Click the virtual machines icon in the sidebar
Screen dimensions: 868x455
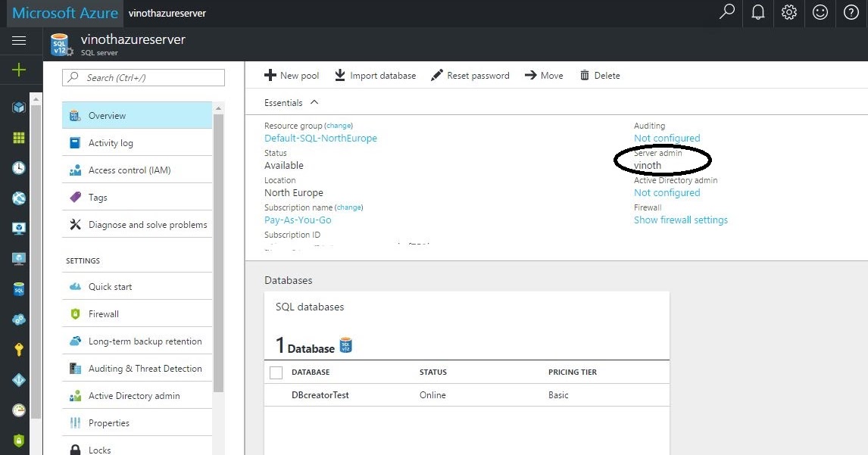click(20, 228)
